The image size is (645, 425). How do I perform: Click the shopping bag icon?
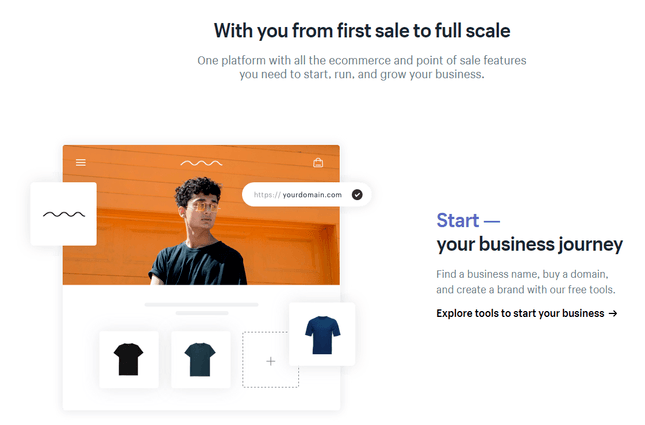[x=318, y=162]
